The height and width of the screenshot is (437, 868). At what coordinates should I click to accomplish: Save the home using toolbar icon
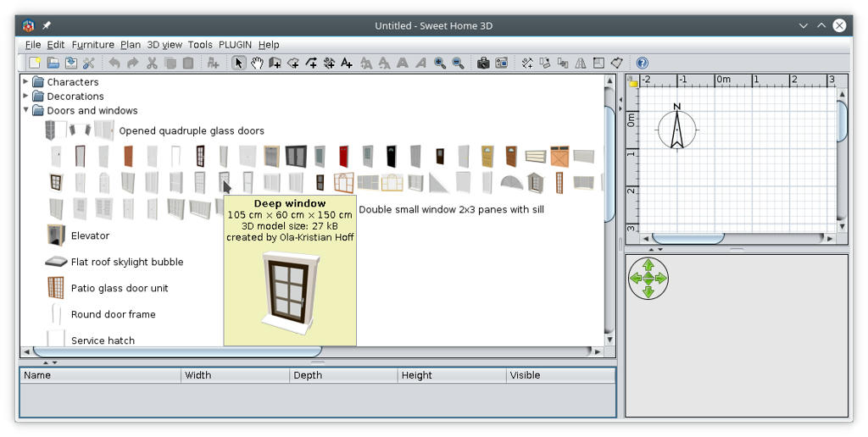71,63
